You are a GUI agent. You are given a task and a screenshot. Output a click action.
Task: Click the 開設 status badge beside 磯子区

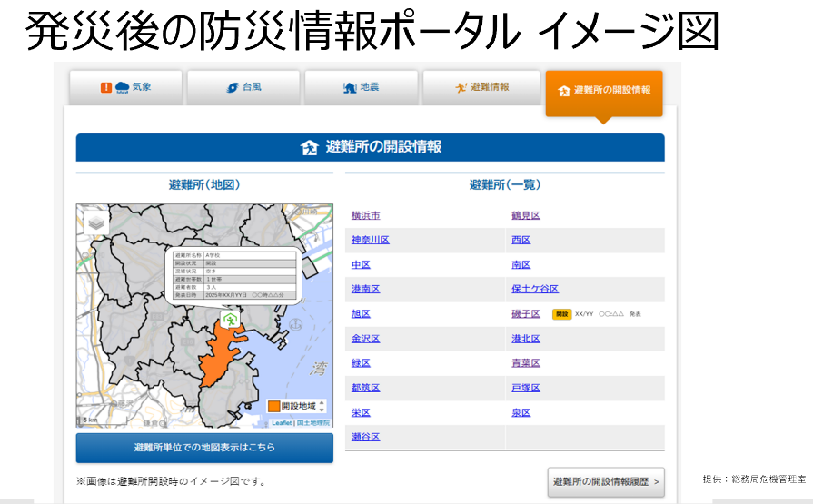[x=561, y=314]
